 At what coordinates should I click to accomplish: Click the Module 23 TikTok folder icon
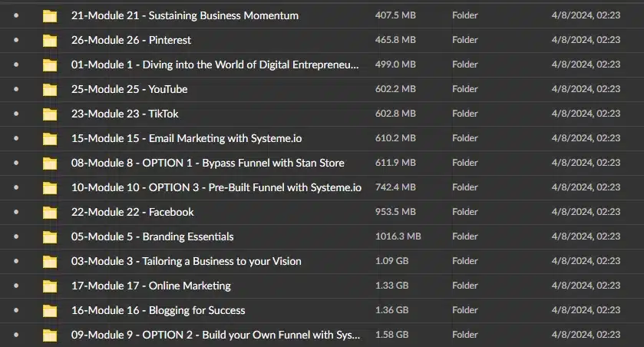(50, 114)
